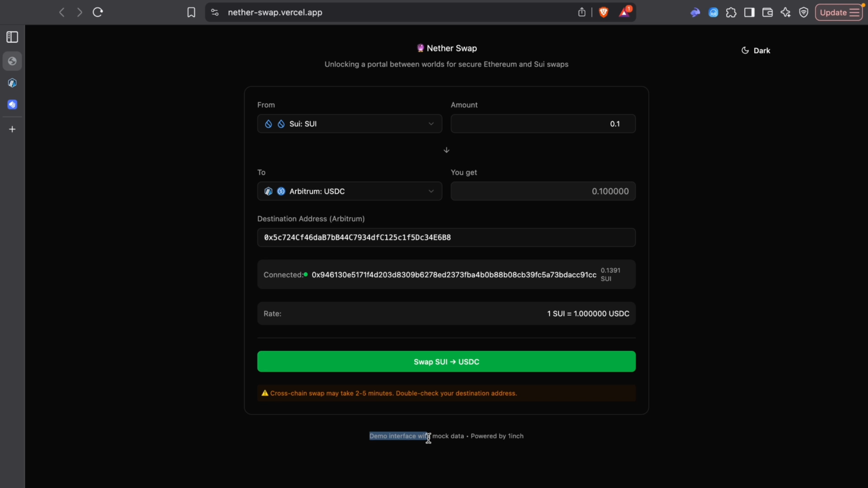Click the swap direction arrow between fields
The width and height of the screenshot is (868, 488).
[x=446, y=150]
